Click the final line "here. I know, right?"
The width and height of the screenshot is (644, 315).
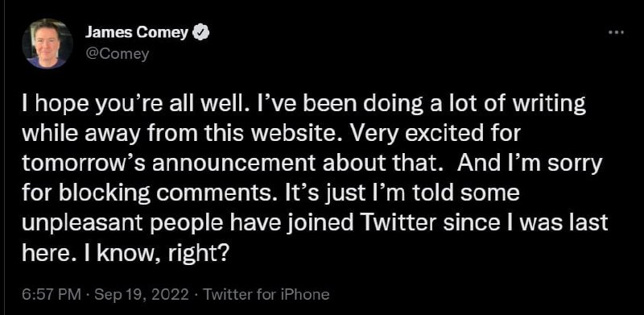pyautogui.click(x=125, y=252)
